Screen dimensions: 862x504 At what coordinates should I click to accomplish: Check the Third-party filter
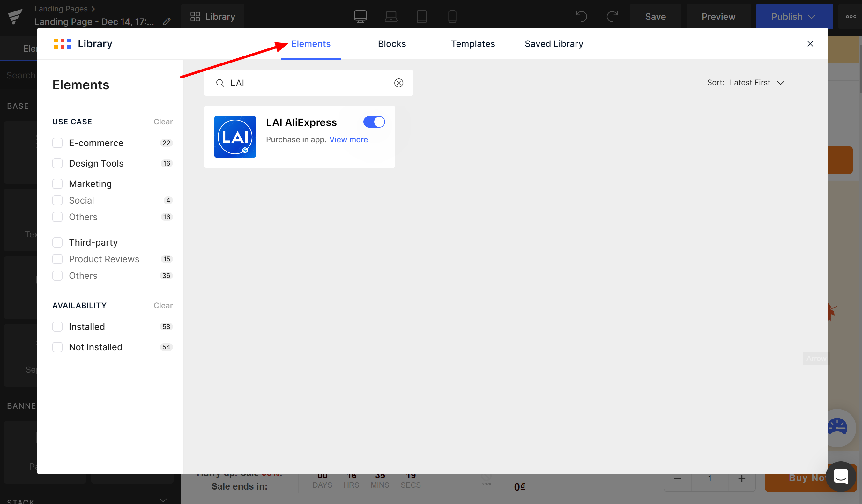pyautogui.click(x=57, y=242)
